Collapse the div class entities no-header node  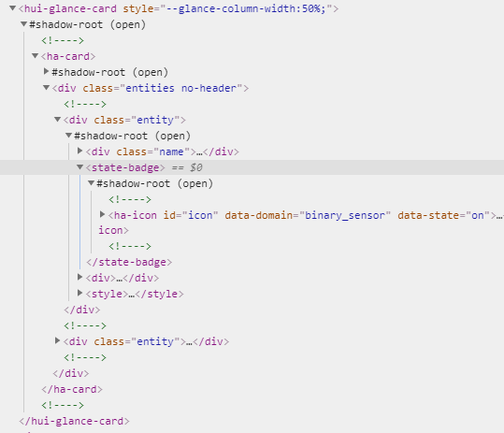[47, 87]
